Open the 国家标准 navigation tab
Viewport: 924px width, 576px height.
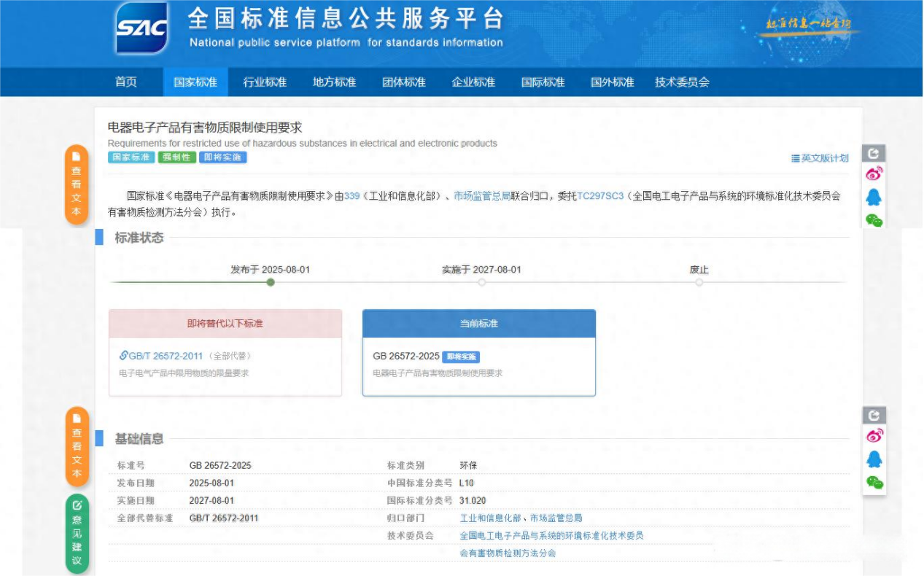(x=195, y=82)
